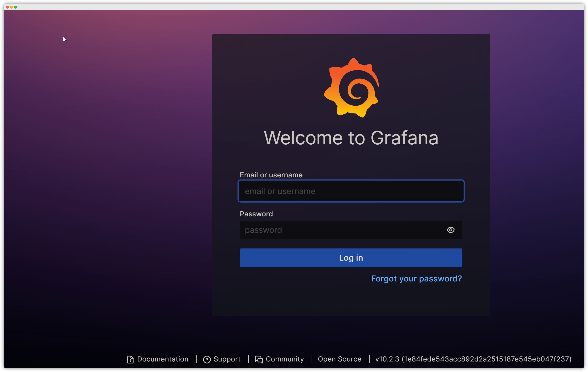Click the Email or username label
This screenshot has width=588, height=372.
pos(271,175)
